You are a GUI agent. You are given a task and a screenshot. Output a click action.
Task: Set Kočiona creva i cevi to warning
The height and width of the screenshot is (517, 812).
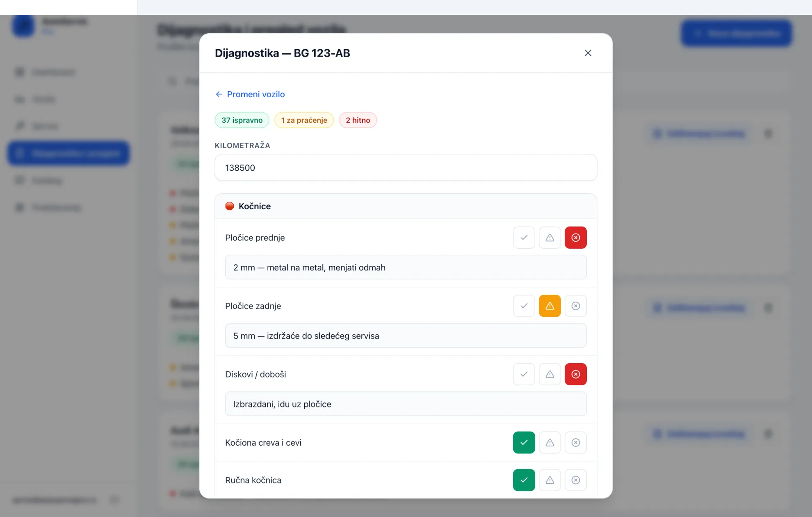pyautogui.click(x=550, y=442)
